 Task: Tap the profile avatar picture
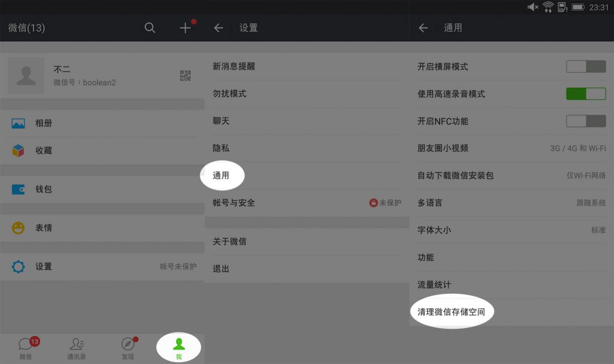26,76
